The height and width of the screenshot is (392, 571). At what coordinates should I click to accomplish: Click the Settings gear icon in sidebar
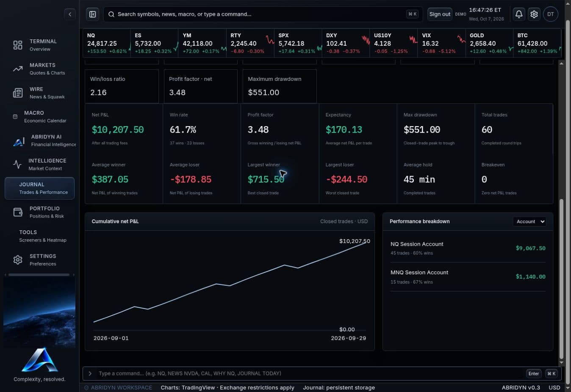coord(18,260)
